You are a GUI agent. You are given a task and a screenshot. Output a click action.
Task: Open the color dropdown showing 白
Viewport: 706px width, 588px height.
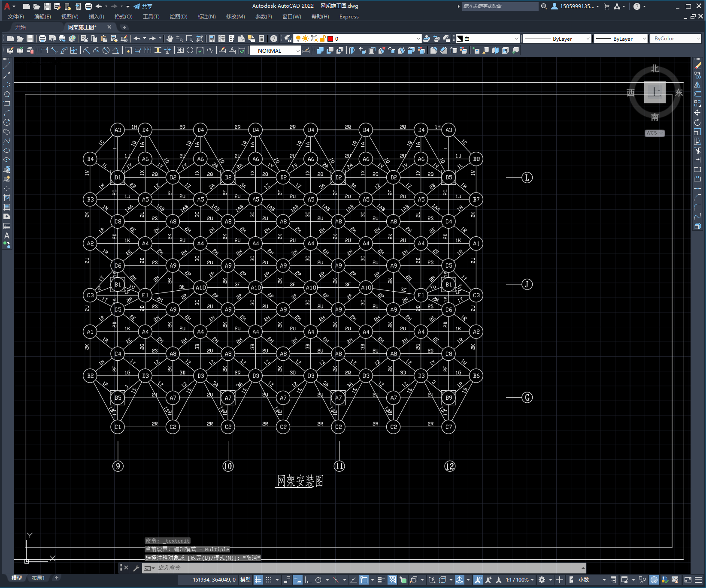coord(488,39)
